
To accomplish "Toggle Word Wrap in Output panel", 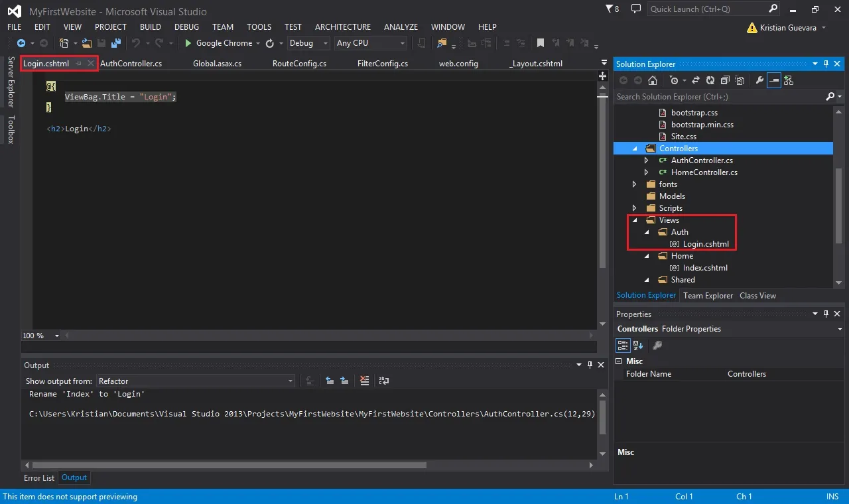I will tap(384, 381).
